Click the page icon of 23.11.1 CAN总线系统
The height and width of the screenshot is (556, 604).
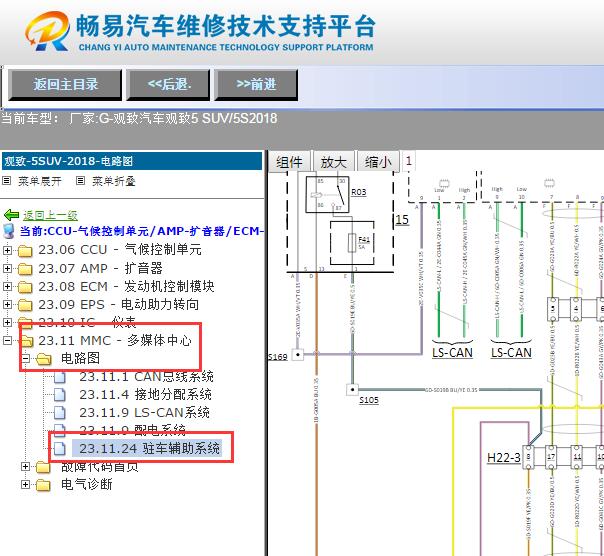click(x=60, y=377)
